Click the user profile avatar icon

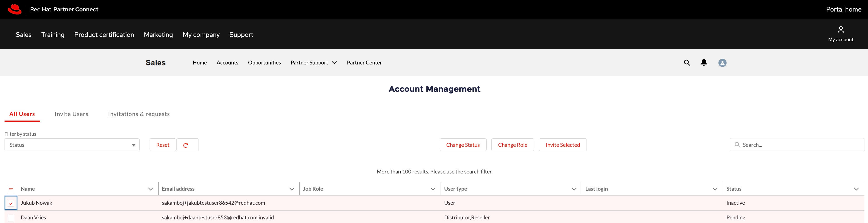pyautogui.click(x=722, y=63)
